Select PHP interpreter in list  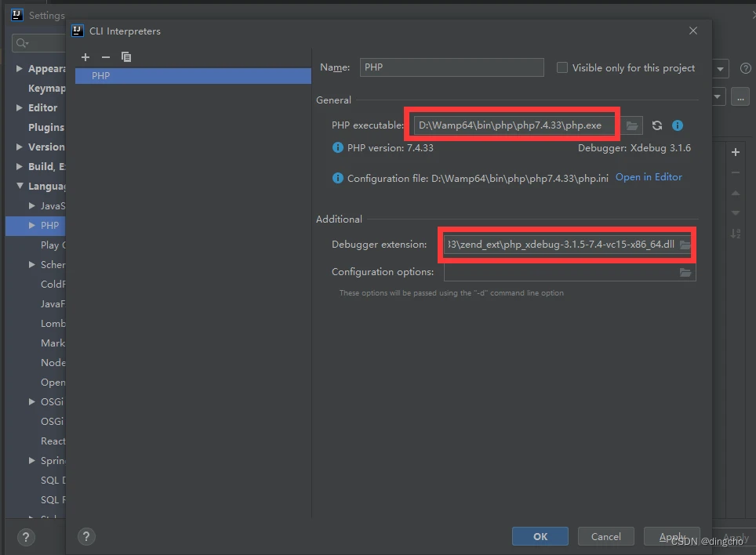tap(193, 75)
